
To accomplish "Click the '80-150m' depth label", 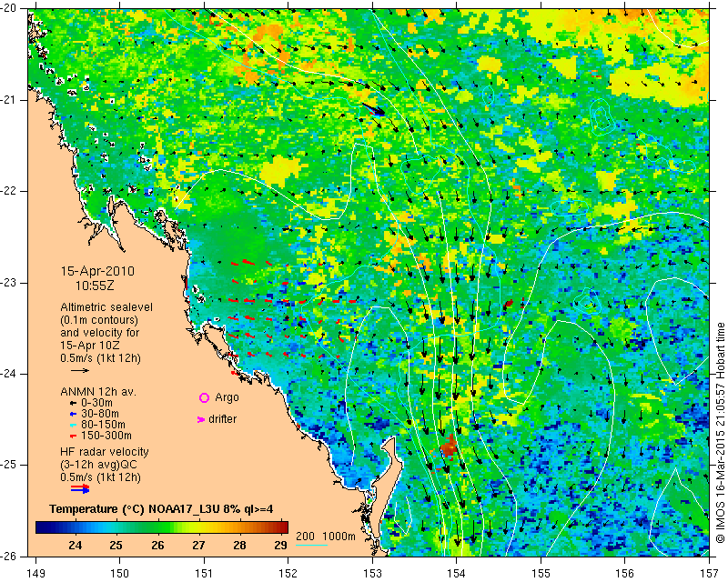I will click(103, 424).
